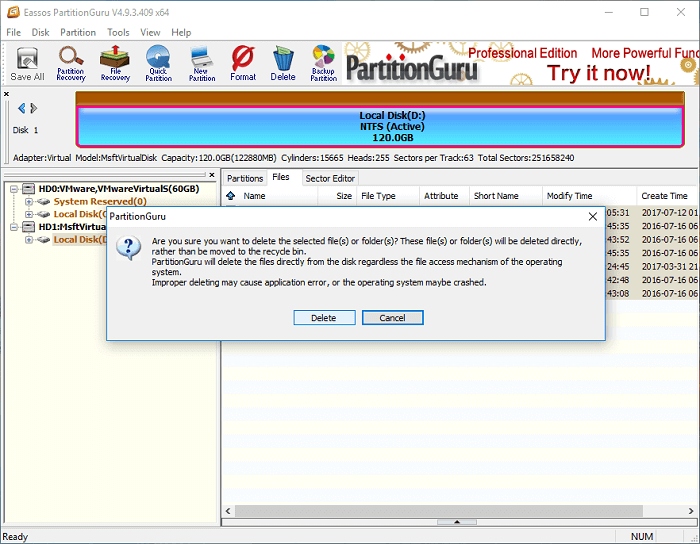Switch to the Files tab
This screenshot has height=544, width=700.
point(281,177)
